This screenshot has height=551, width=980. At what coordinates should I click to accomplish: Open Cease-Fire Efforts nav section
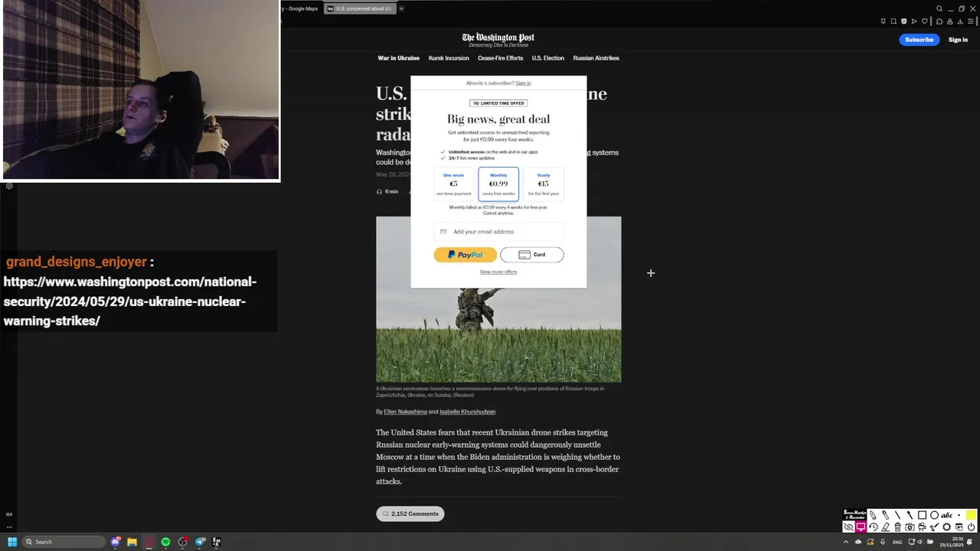coord(500,58)
